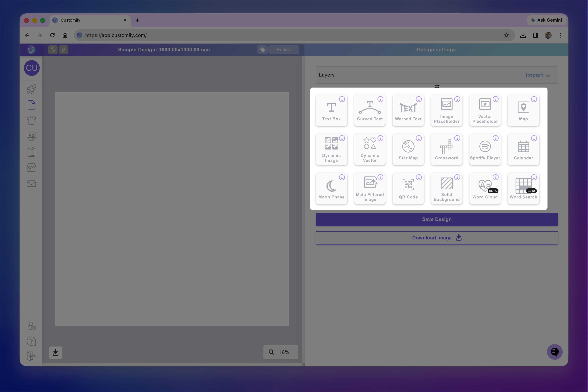The image size is (588, 392).
Task: Insert a Word Search element
Action: pos(523,188)
